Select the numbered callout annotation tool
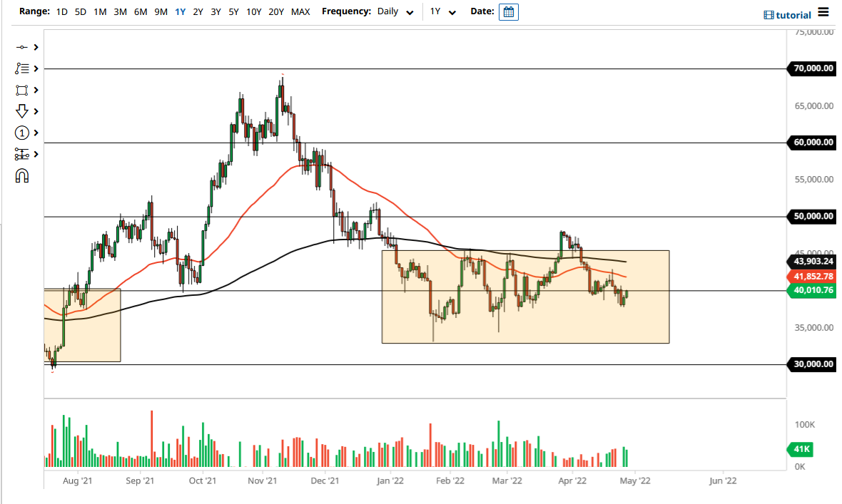This screenshot has width=842, height=504. tap(21, 133)
